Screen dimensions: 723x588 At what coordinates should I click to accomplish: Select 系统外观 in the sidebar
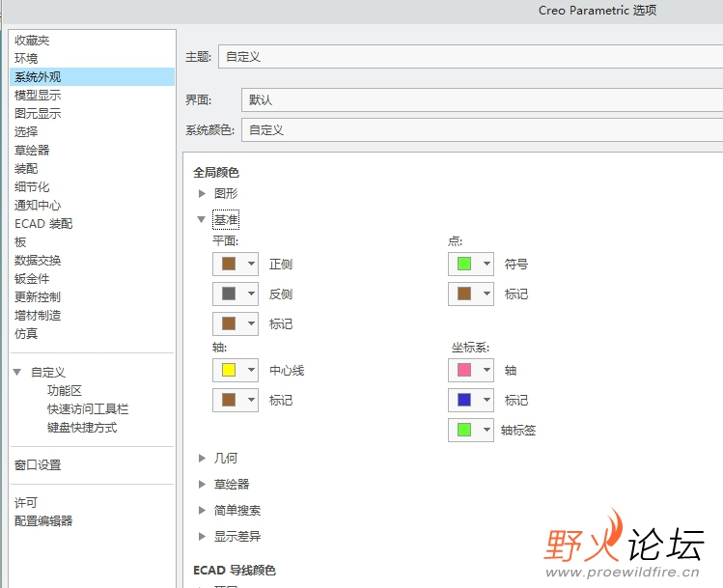click(93, 77)
